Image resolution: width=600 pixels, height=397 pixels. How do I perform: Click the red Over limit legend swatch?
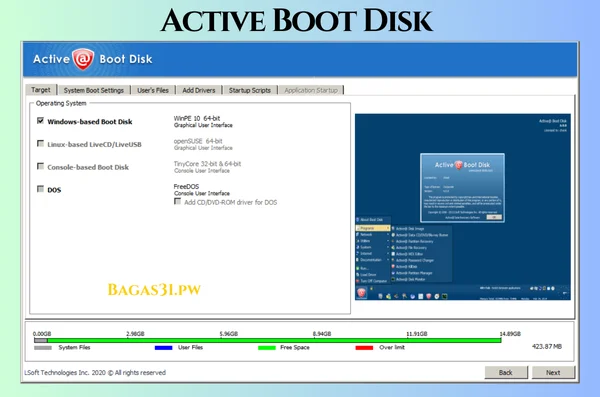364,348
